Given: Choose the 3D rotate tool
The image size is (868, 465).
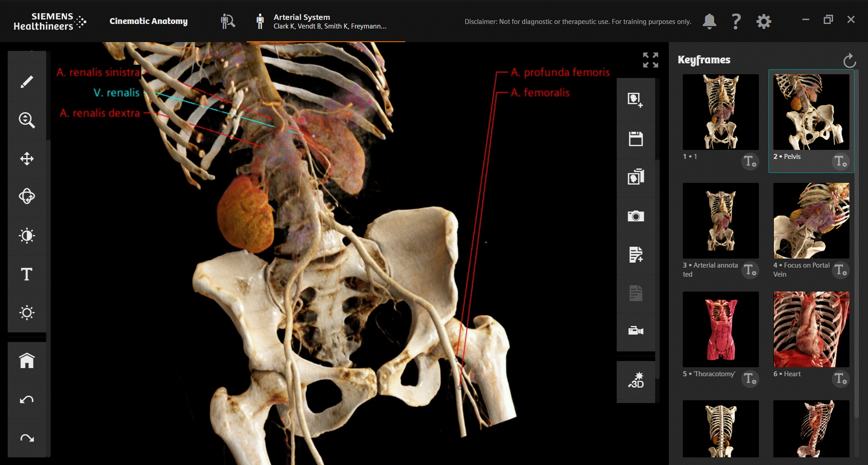Looking at the screenshot, I should [27, 197].
